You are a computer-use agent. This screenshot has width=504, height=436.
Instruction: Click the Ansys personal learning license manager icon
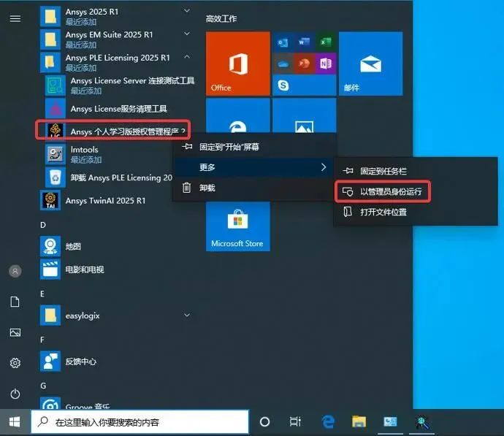56,130
